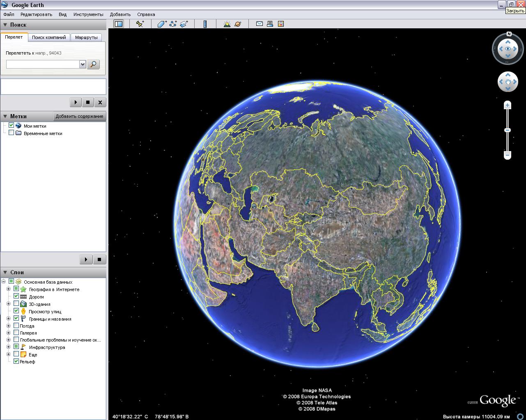Click the email envelope toolbar icon
The image size is (526, 420).
tap(260, 24)
